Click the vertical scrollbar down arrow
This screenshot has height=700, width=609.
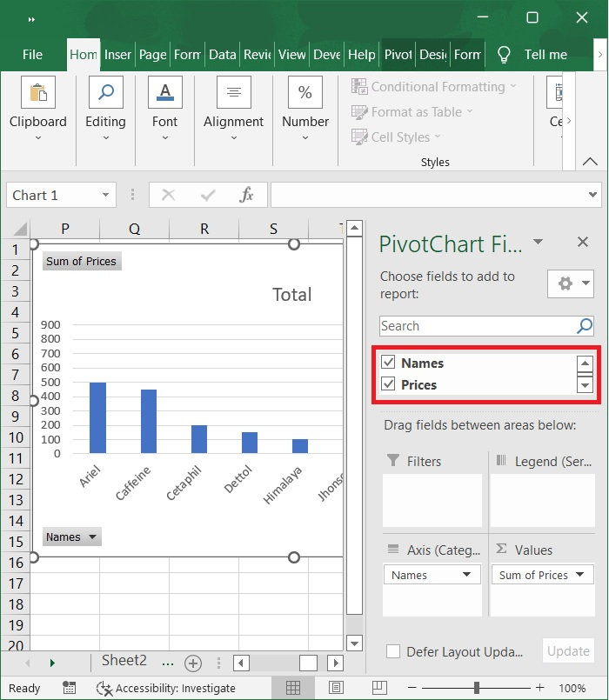(354, 643)
